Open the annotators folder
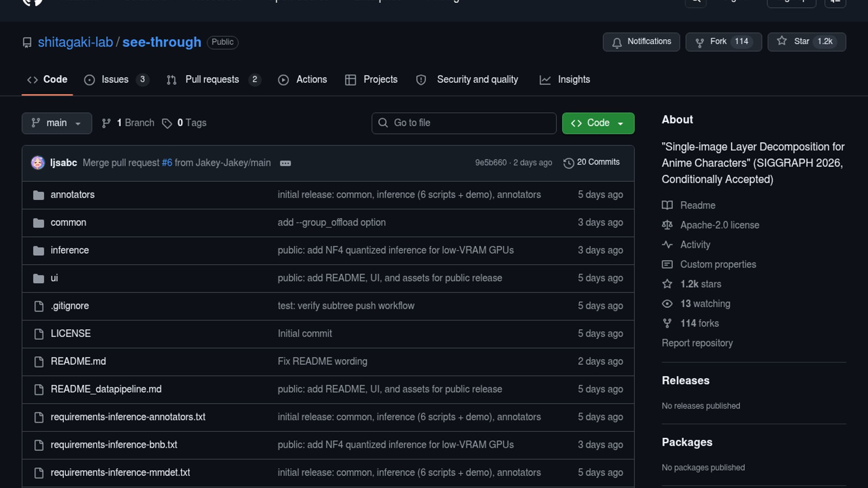 pyautogui.click(x=72, y=195)
